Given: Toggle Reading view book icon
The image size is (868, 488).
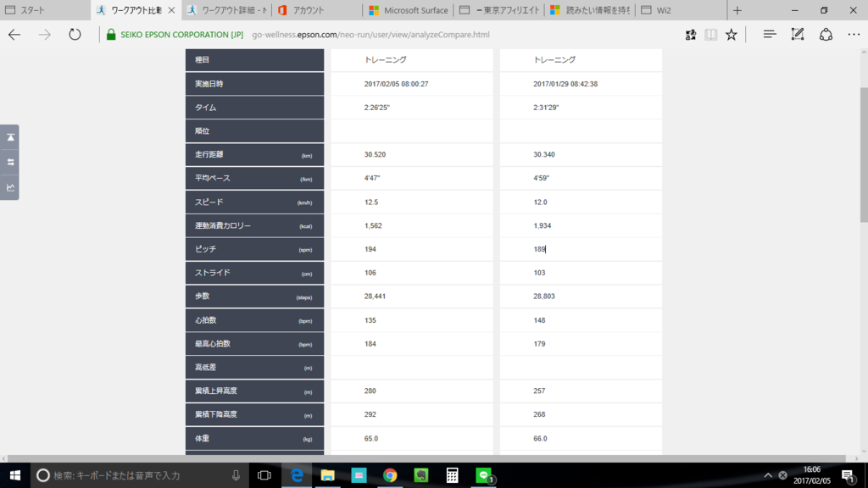Looking at the screenshot, I should click(711, 34).
